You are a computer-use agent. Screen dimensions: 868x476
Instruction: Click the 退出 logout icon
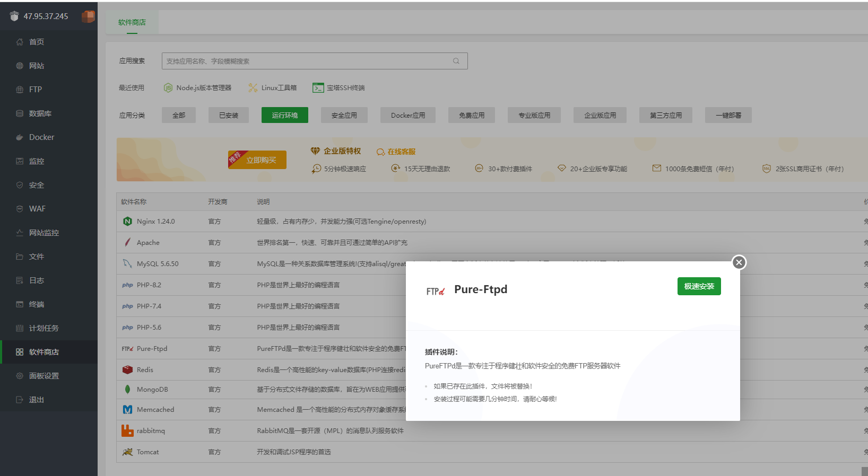pyautogui.click(x=20, y=400)
